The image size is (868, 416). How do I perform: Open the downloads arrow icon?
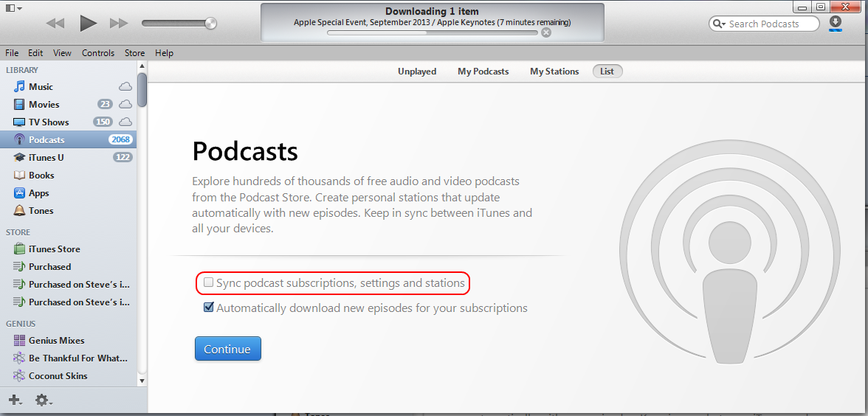(836, 23)
